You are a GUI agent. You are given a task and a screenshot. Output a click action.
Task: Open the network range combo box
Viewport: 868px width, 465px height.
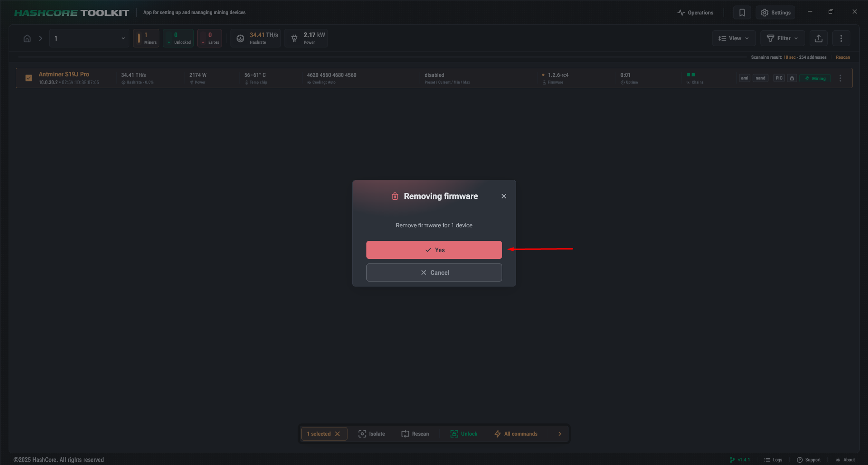[x=89, y=38]
